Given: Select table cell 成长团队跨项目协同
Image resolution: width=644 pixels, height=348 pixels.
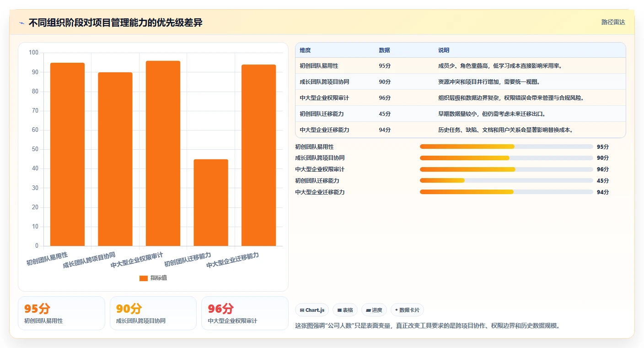Looking at the screenshot, I should pos(324,82).
